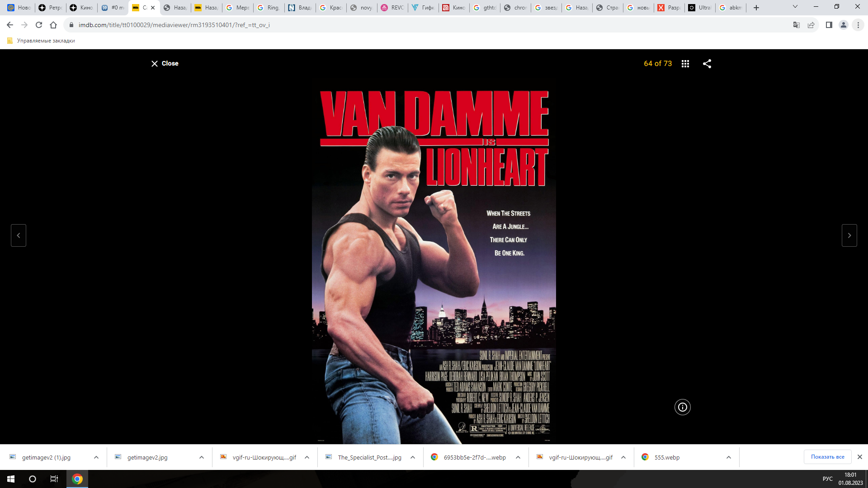Close the IMDb media viewer
The height and width of the screenshot is (488, 868).
pos(165,64)
